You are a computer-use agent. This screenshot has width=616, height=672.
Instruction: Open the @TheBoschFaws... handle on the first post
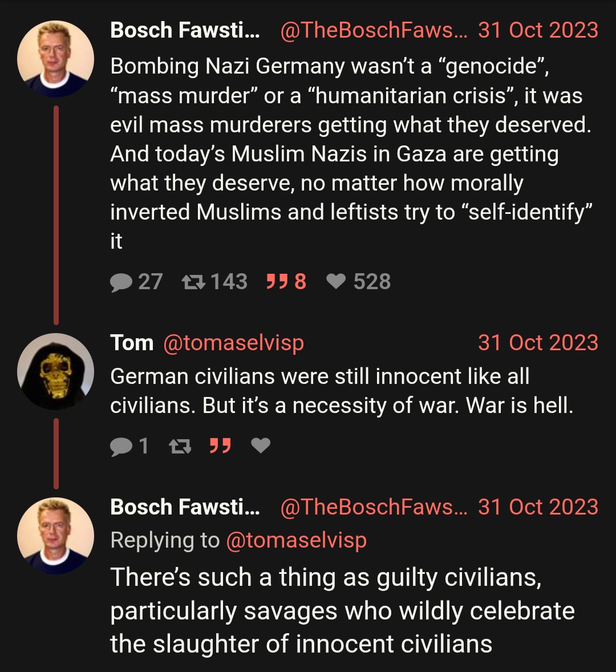(x=374, y=30)
